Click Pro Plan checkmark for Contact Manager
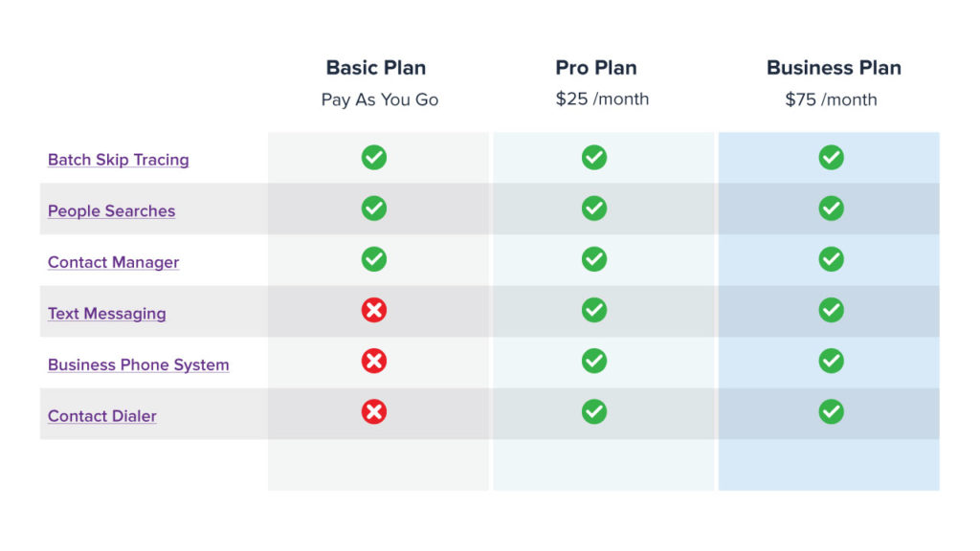The image size is (980, 551). coord(593,259)
